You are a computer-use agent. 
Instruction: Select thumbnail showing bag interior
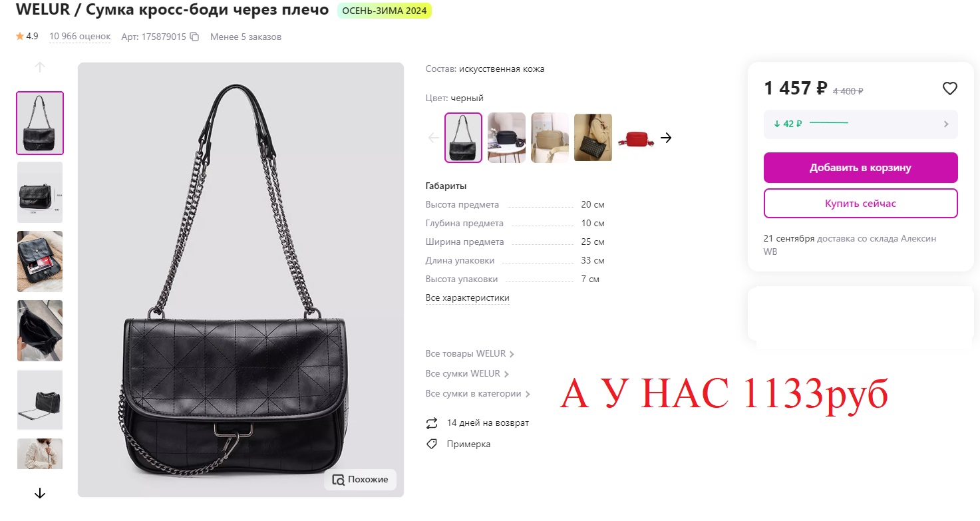tap(40, 331)
